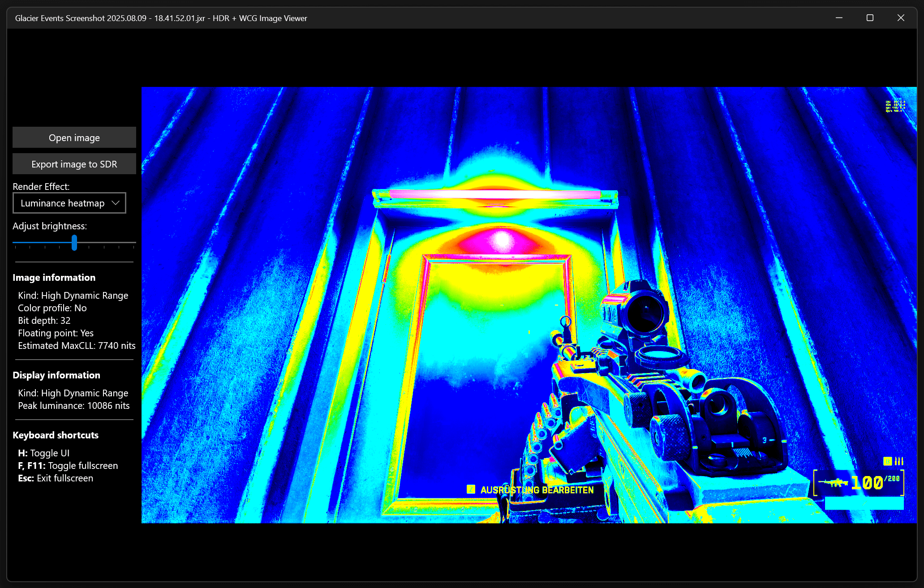
Task: Open the Luminance heatmap dropdown
Action: click(x=69, y=203)
